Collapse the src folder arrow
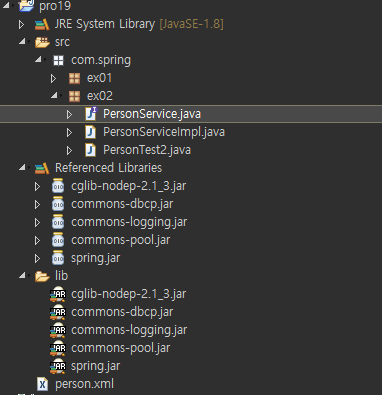Viewport: 382px width, 395px height. pyautogui.click(x=23, y=41)
